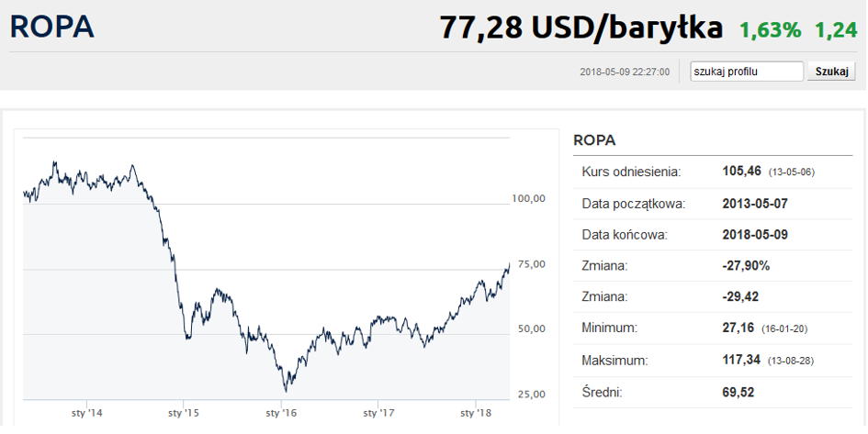The image size is (868, 434).
Task: Click the 25,00 price axis label
Action: (531, 395)
